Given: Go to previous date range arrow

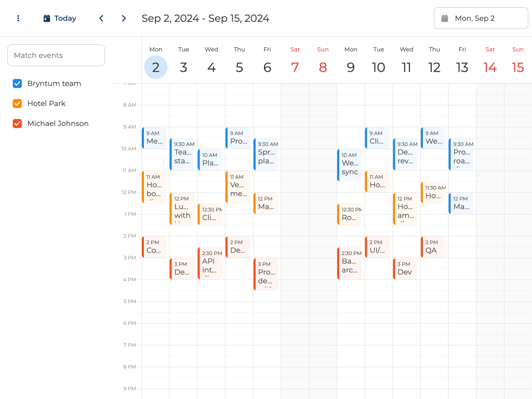Looking at the screenshot, I should pyautogui.click(x=101, y=18).
